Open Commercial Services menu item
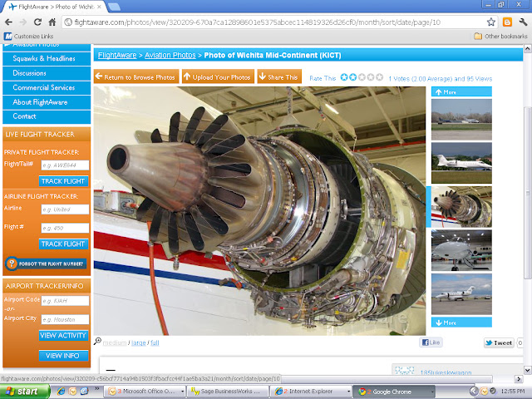 point(47,87)
